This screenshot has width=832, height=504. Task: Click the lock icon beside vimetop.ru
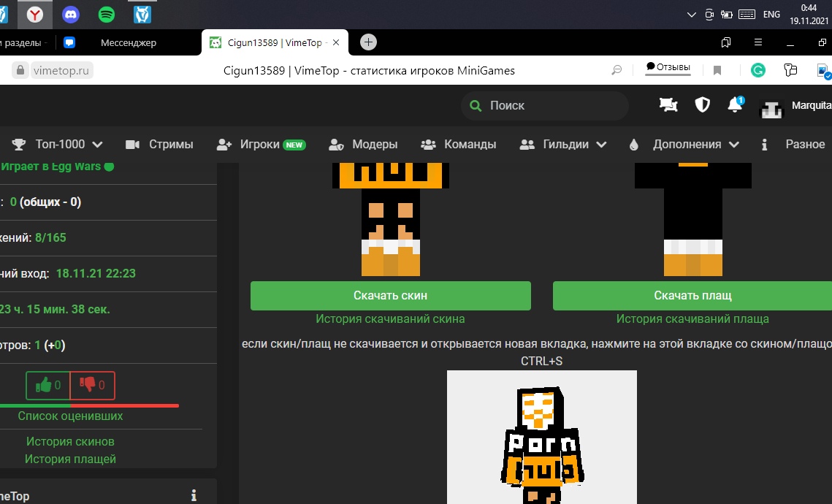coord(20,71)
